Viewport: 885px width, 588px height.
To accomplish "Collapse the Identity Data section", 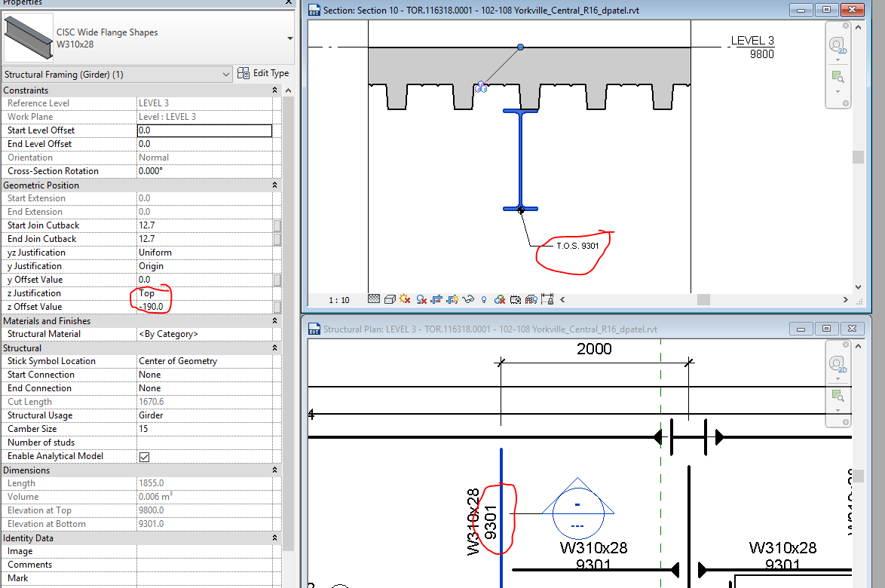I will click(x=274, y=537).
